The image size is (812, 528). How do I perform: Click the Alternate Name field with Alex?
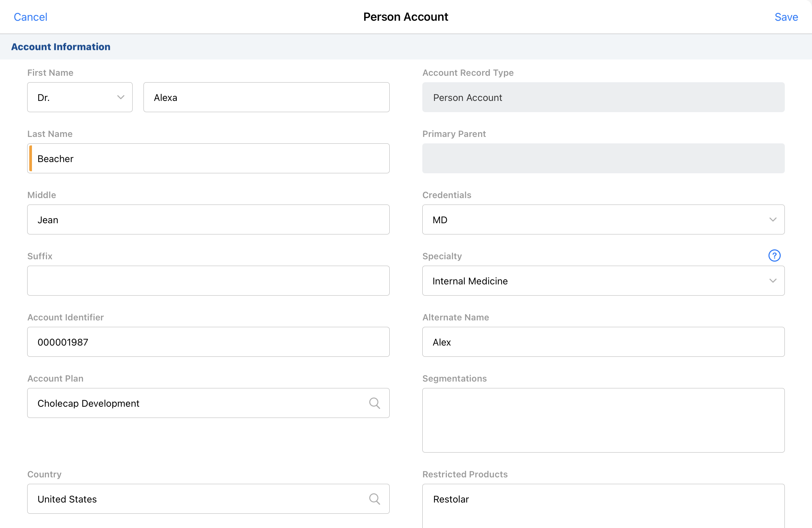[x=603, y=342]
